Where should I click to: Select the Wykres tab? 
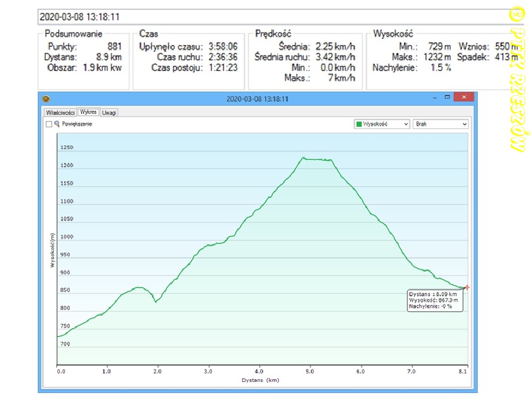click(88, 112)
